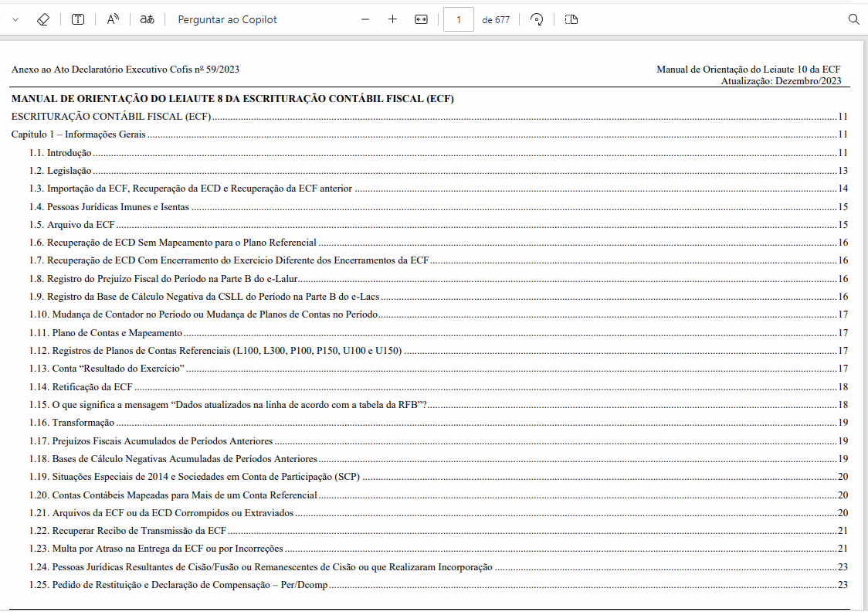This screenshot has width=868, height=612.
Task: Go to '1.16. Transformação'
Action: coord(439,422)
